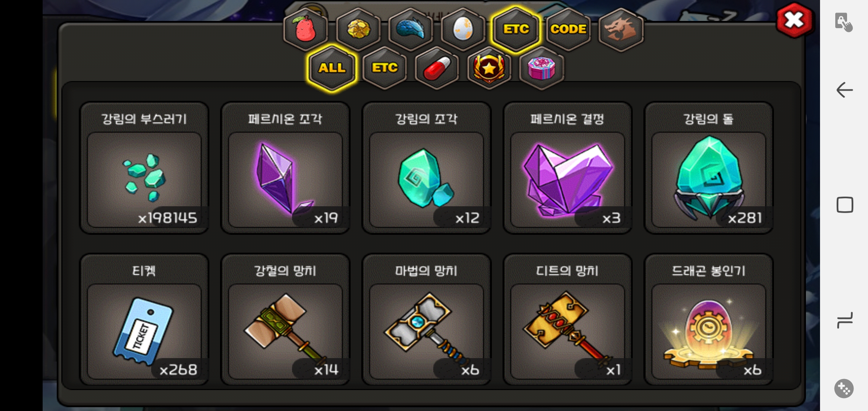
Task: Select the ALL sub-filter
Action: (332, 68)
